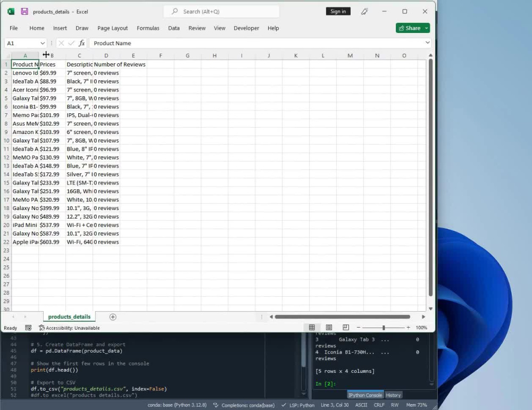
Task: Expand the Name Box dropdown
Action: click(43, 43)
